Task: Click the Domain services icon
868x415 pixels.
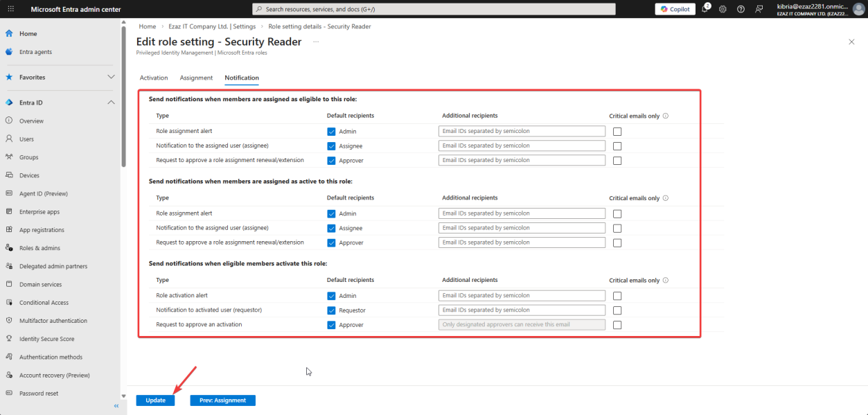Action: coord(9,284)
